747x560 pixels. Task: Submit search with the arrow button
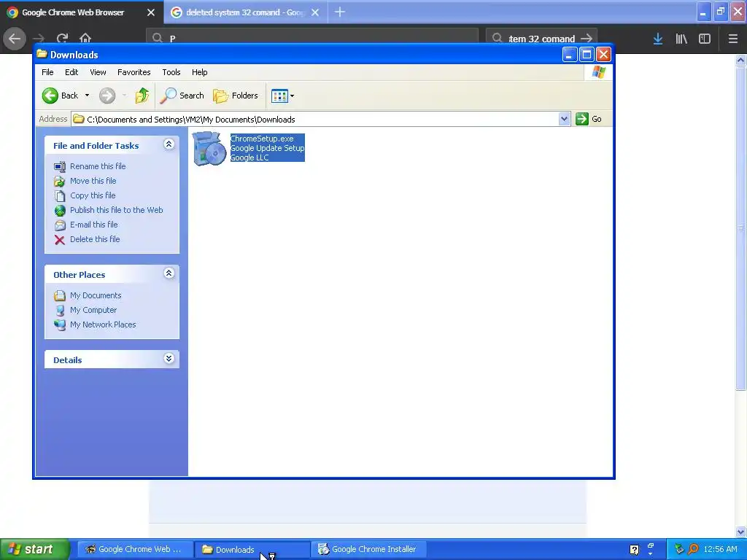pyautogui.click(x=587, y=38)
